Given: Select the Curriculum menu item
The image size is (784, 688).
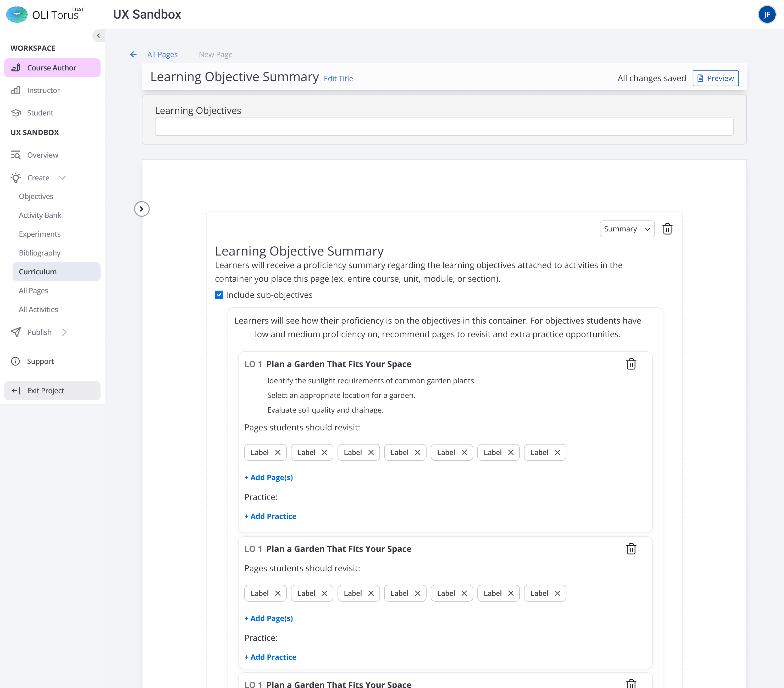Looking at the screenshot, I should coord(56,272).
